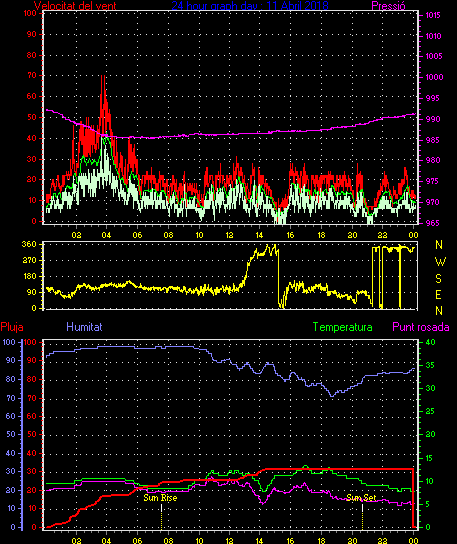
Task: Click the blue 100 on humidity axis
Action: click(x=9, y=342)
